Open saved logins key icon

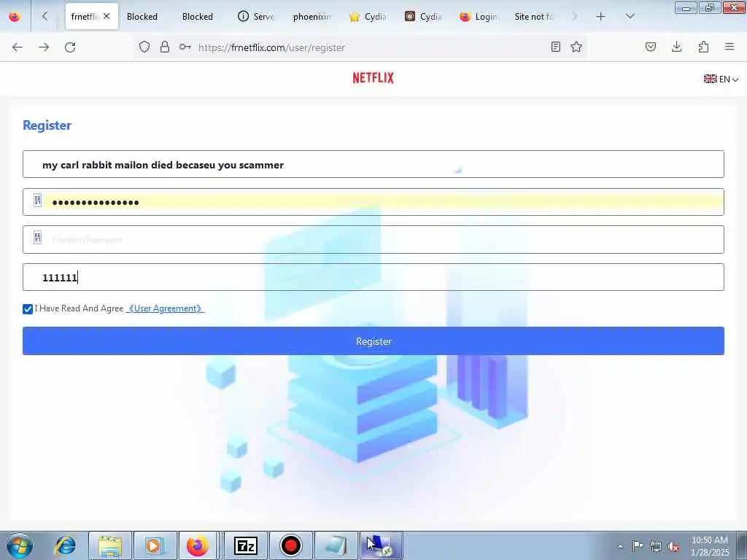(x=185, y=47)
